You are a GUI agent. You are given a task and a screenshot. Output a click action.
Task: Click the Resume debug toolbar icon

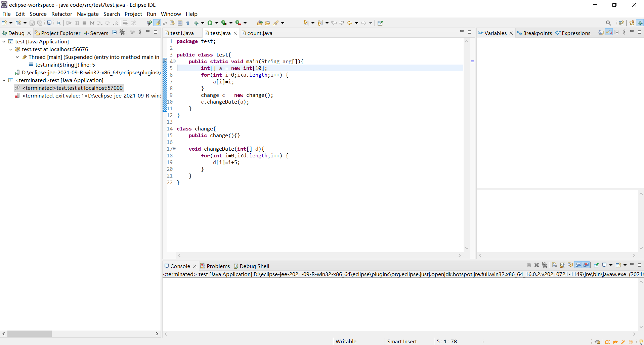69,23
